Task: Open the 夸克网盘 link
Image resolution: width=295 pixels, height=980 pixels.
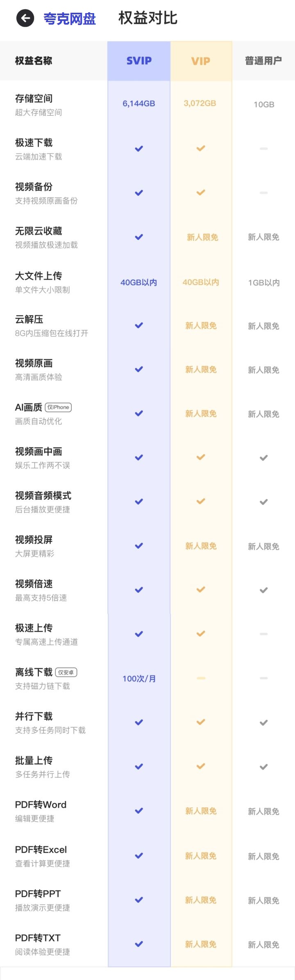Action: coord(70,19)
